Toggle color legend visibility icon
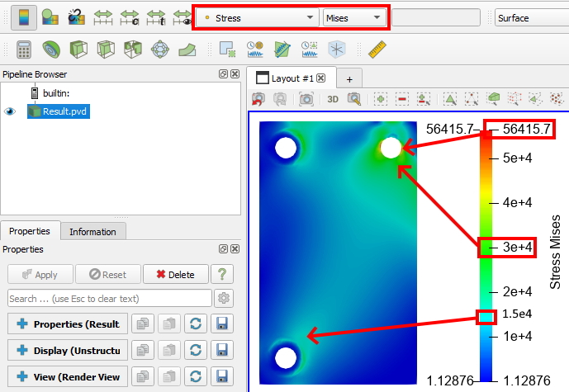Screen dimensions: 569x392 coord(24,17)
